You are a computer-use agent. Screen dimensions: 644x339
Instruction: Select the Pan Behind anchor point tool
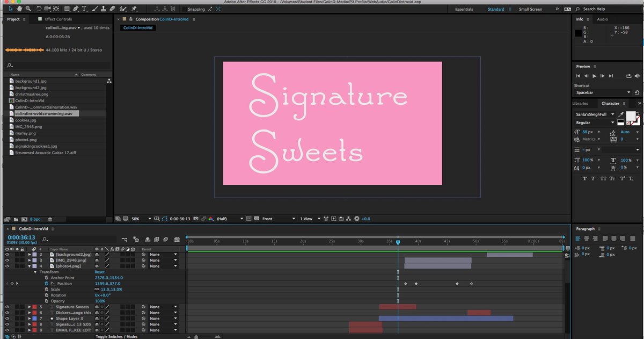click(x=56, y=9)
